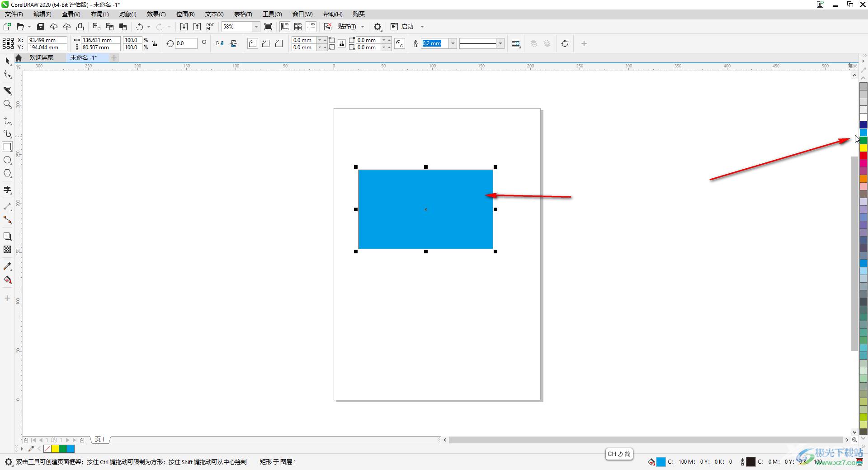Click Mirror horizontally icon
868x470 pixels.
(x=220, y=43)
